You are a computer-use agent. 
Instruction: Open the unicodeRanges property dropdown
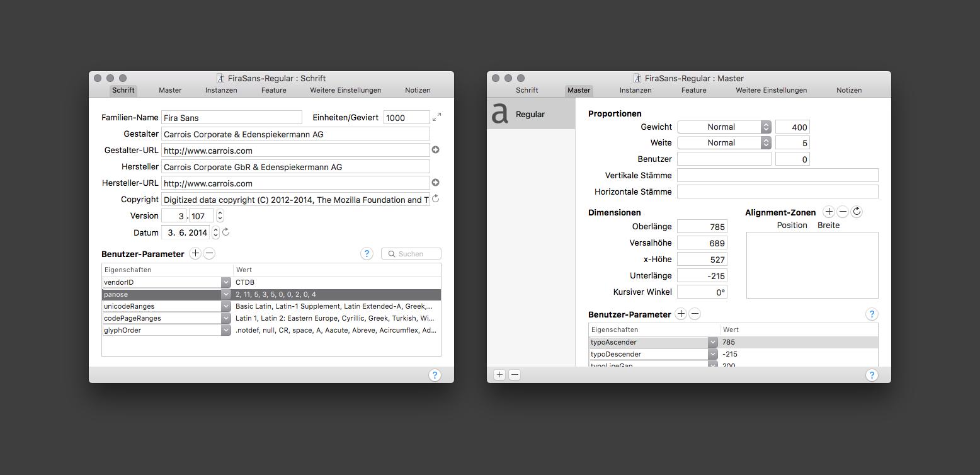click(x=226, y=306)
